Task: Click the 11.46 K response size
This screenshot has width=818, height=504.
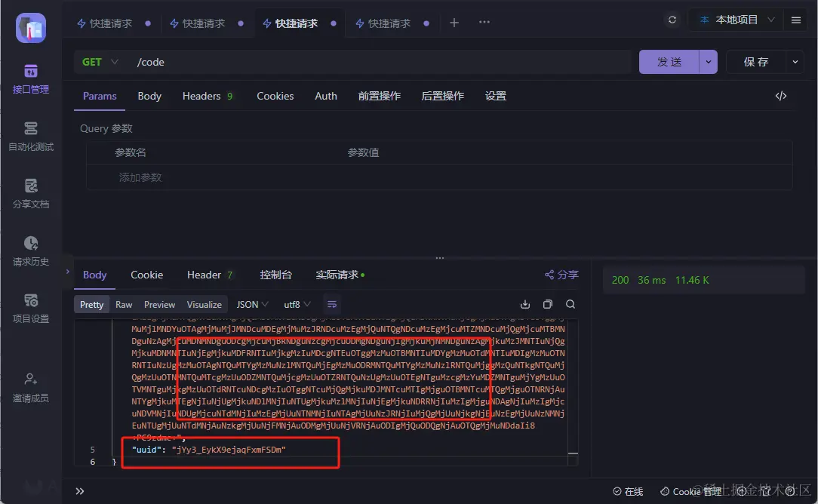Action: tap(692, 280)
